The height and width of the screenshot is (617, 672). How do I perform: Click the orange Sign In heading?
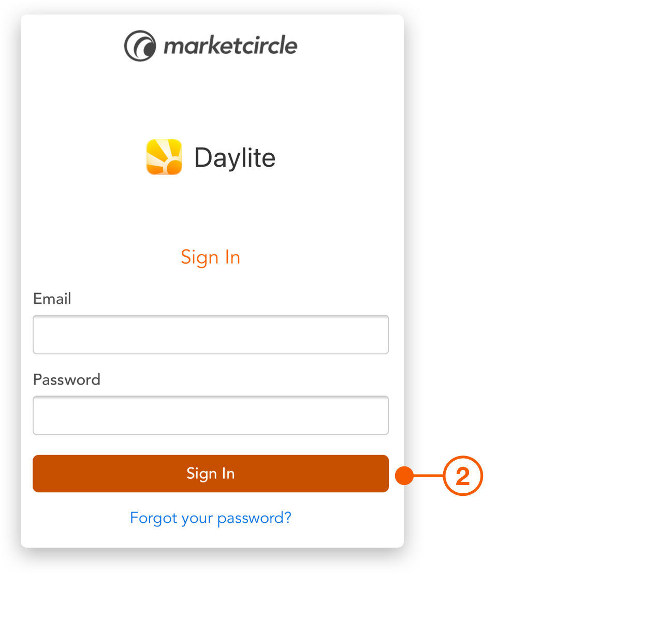coord(210,257)
